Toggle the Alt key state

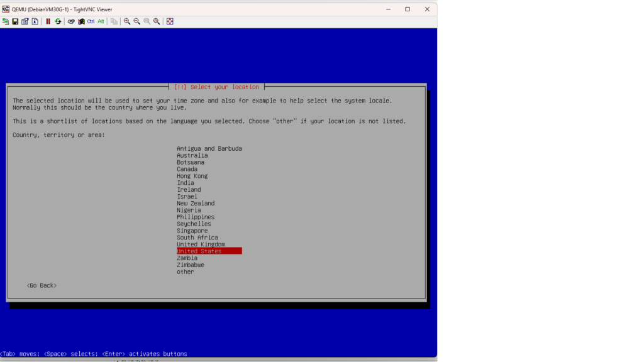(101, 21)
